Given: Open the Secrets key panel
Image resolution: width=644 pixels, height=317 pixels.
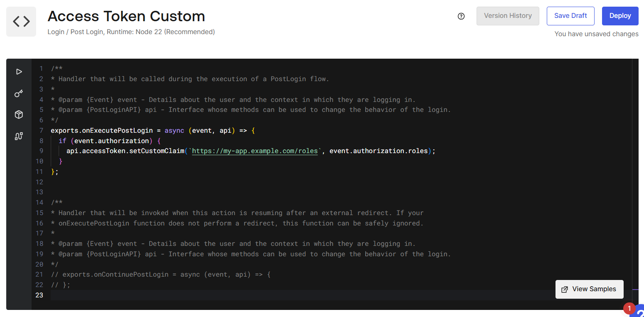Looking at the screenshot, I should click(x=19, y=93).
